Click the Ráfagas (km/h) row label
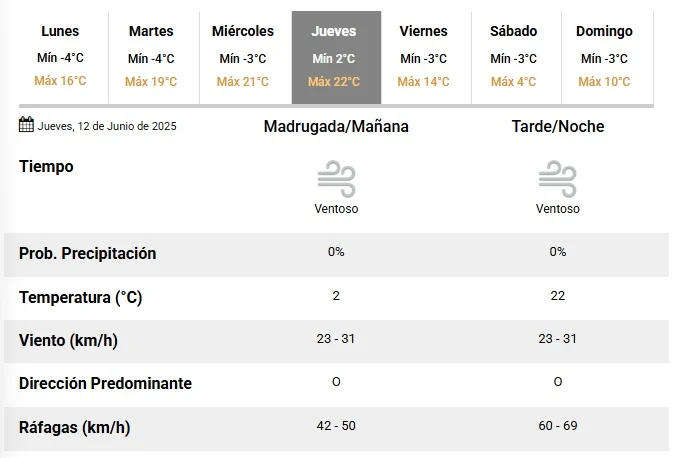Image resolution: width=675 pixels, height=458 pixels. coord(74,427)
